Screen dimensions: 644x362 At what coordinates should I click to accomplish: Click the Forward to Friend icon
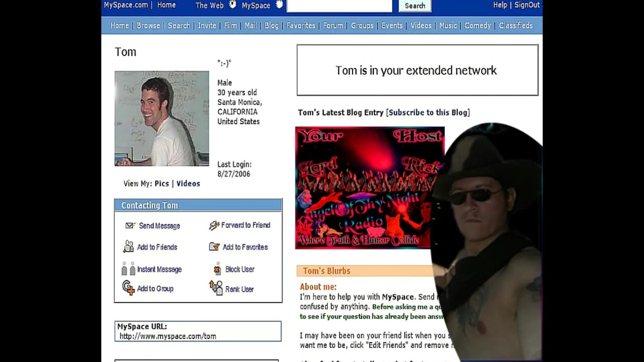coord(214,225)
